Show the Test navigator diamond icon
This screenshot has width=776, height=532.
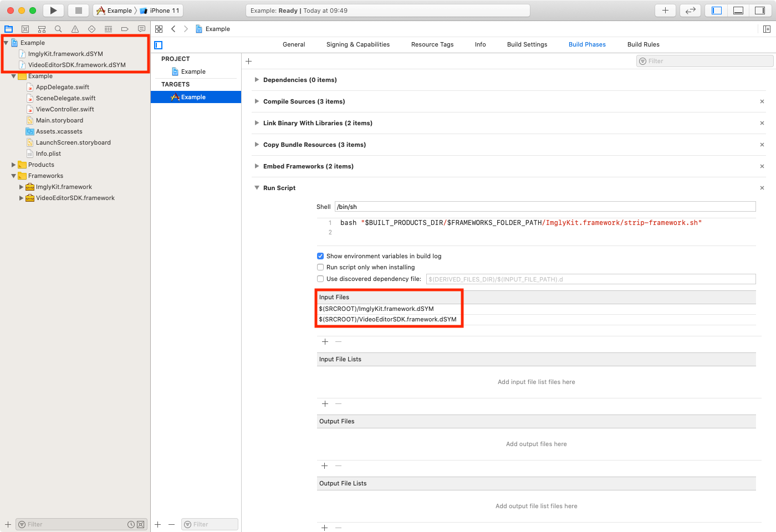pyautogui.click(x=91, y=29)
